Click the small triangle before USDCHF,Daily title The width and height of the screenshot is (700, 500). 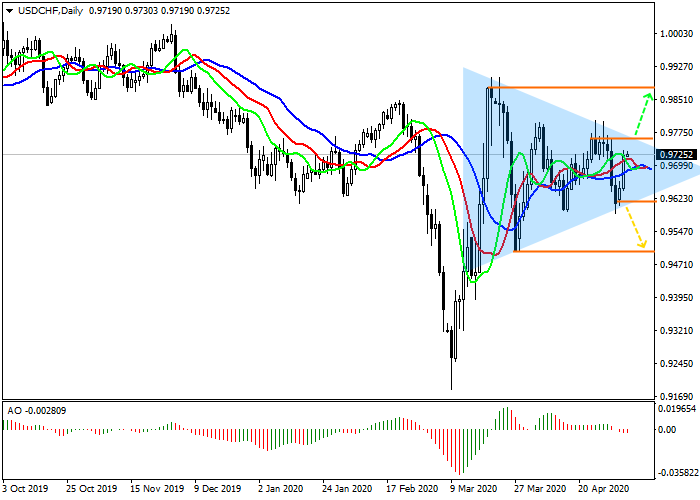click(8, 10)
